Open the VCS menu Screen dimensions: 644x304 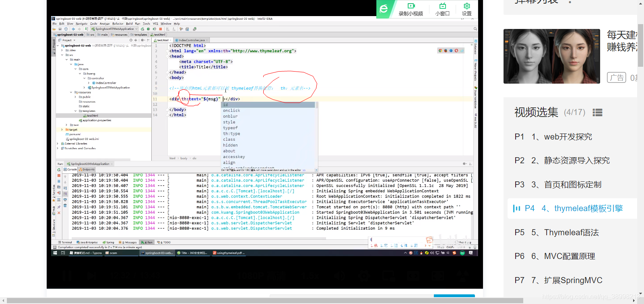pos(155,24)
